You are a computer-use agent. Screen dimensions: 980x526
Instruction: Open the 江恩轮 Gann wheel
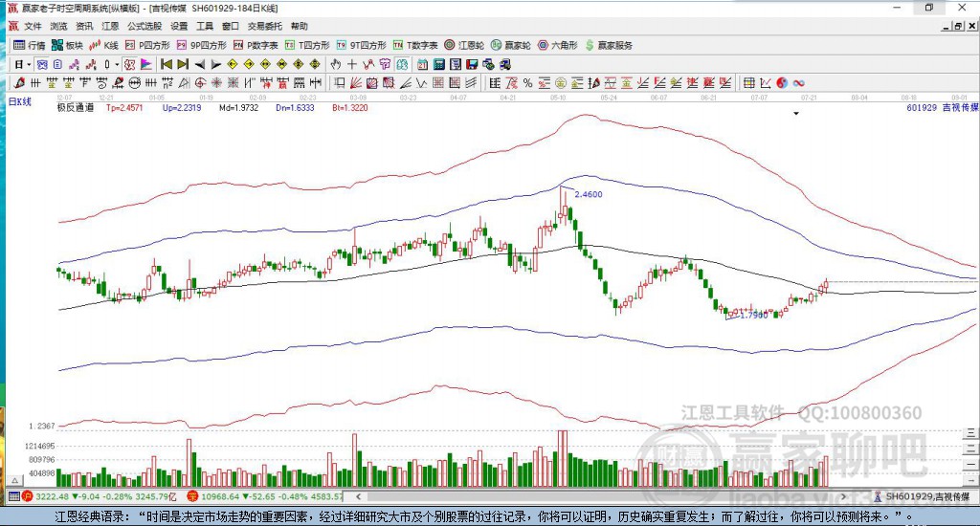point(464,45)
